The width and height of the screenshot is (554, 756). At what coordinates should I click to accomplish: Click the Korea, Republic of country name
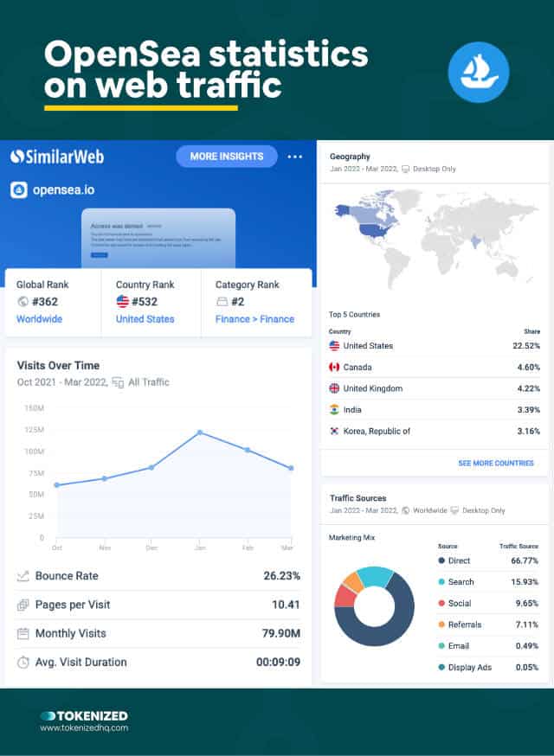coord(377,431)
